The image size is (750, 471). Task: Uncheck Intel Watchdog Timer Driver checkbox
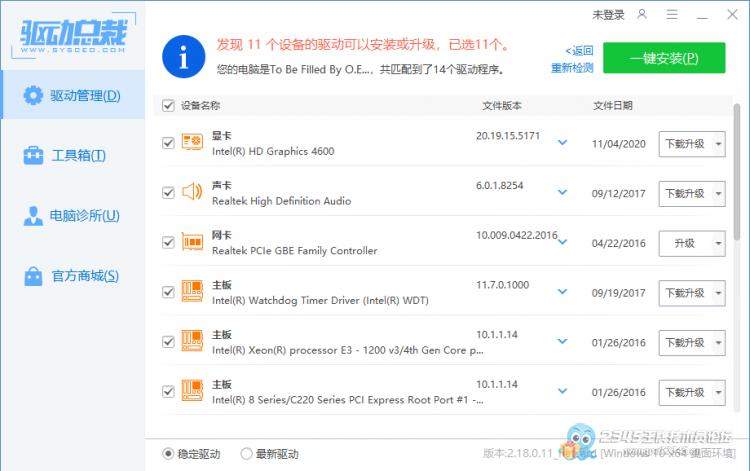pos(168,292)
